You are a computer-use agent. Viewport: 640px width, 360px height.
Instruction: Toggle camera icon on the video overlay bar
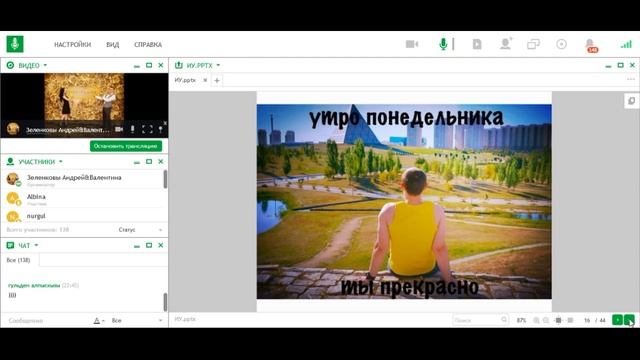click(119, 129)
